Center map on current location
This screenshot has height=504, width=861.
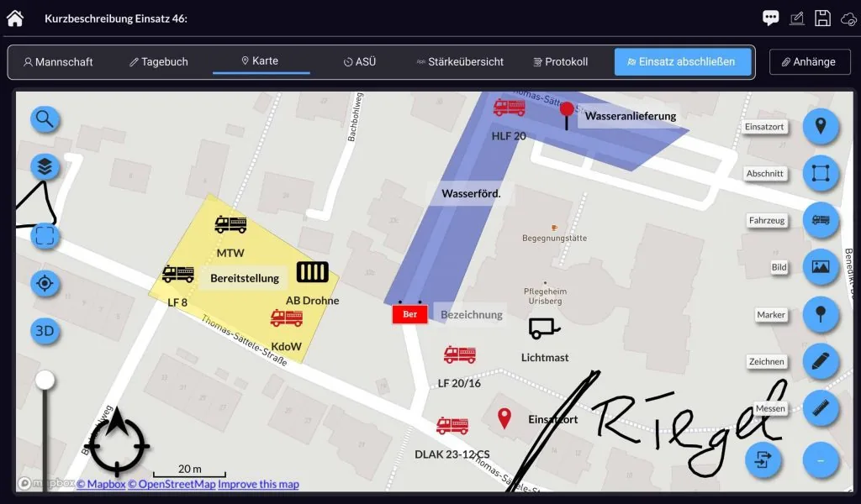(x=45, y=284)
